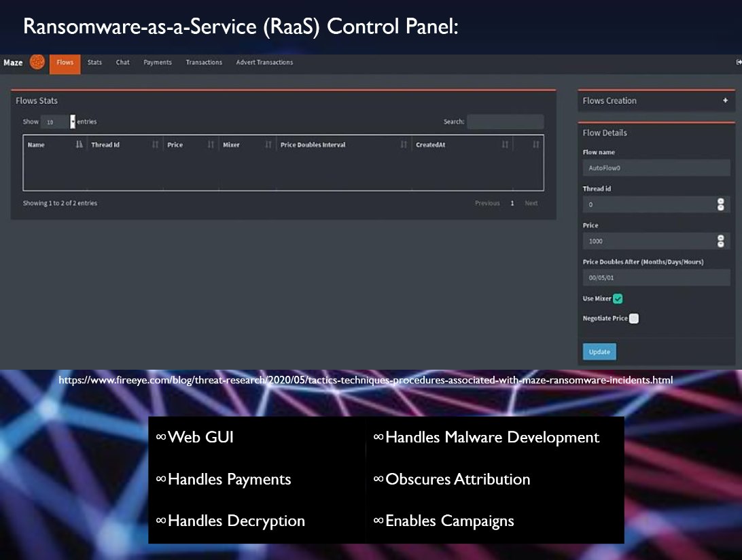This screenshot has width=742, height=560.
Task: Click the Thread id number field
Action: click(x=656, y=205)
